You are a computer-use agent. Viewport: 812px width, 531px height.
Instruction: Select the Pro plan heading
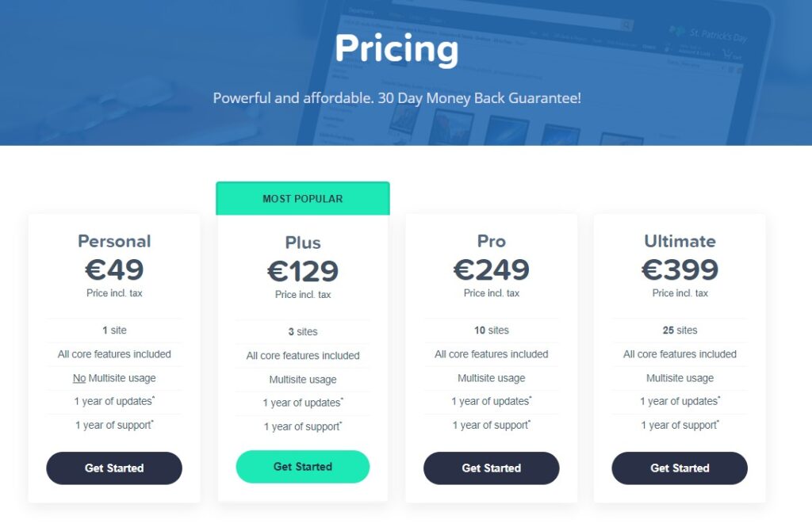[x=492, y=241]
